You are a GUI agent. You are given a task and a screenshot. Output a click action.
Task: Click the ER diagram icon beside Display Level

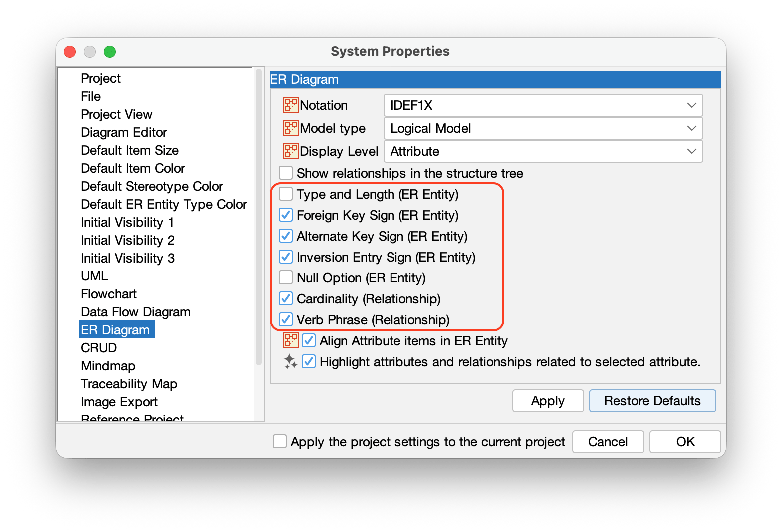pos(290,151)
